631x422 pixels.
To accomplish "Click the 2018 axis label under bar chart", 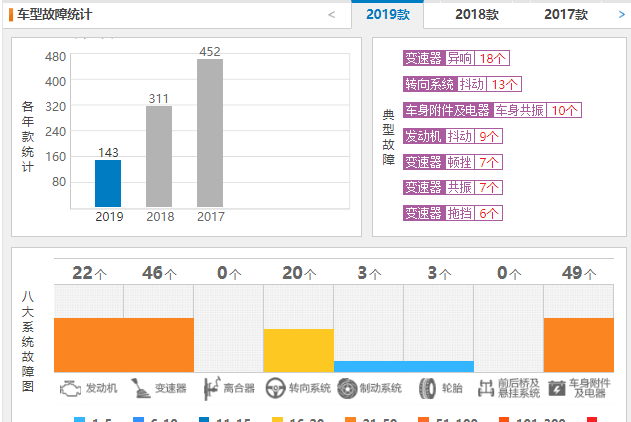I will click(x=160, y=217).
